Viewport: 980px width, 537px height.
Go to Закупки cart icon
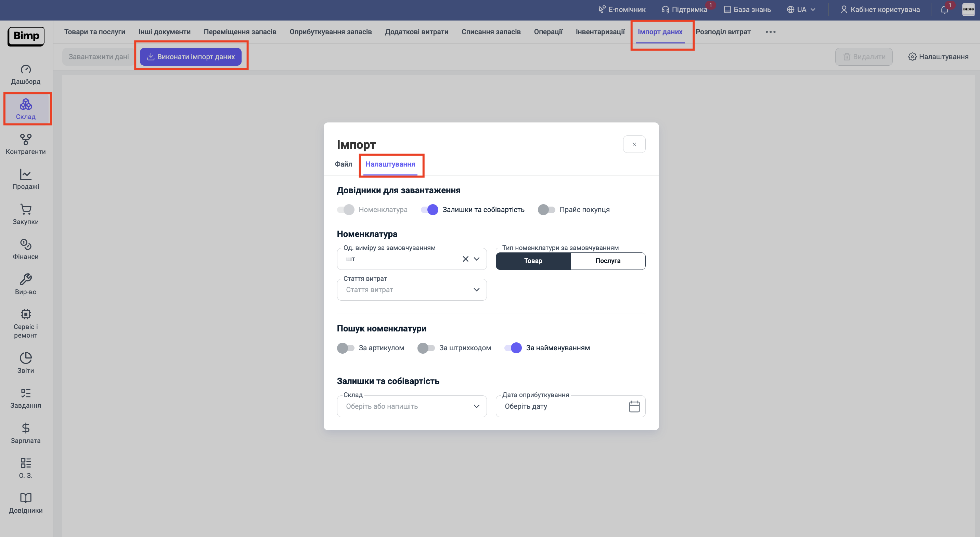(x=25, y=214)
